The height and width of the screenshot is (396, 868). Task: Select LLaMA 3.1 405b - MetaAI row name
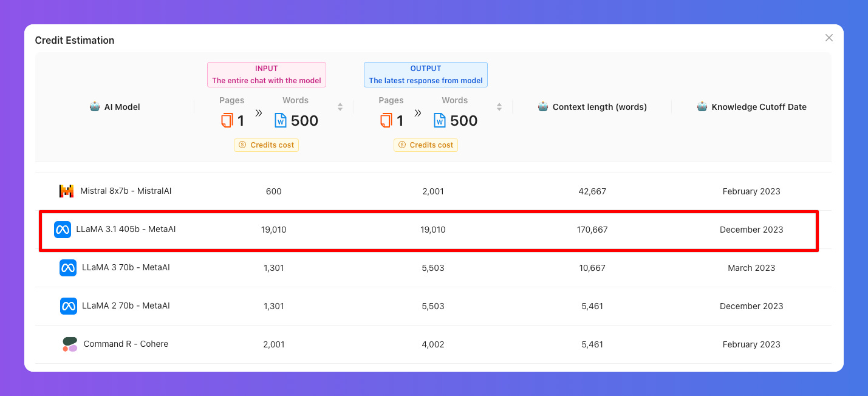tap(126, 229)
